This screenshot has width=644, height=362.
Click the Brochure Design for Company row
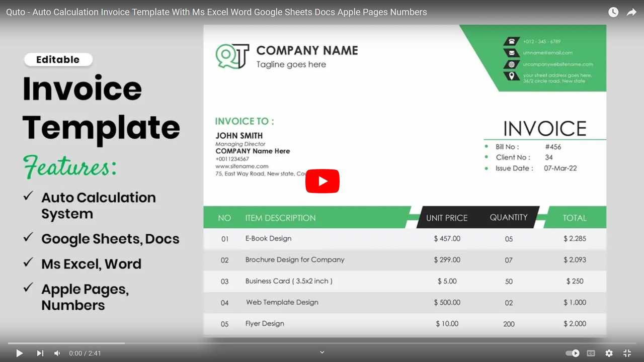[405, 260]
